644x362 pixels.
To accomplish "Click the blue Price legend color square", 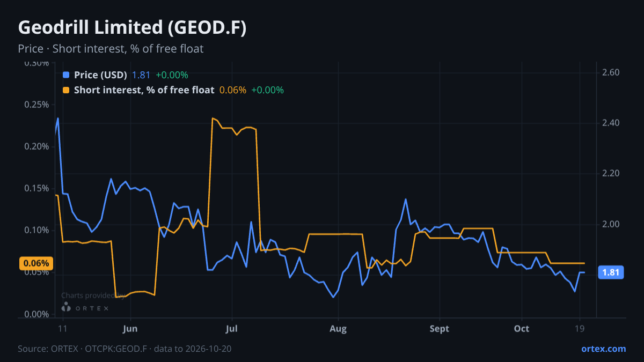I will point(66,75).
